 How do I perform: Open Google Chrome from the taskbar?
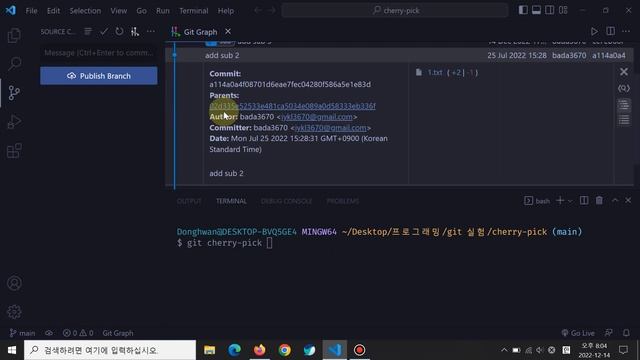(284, 350)
